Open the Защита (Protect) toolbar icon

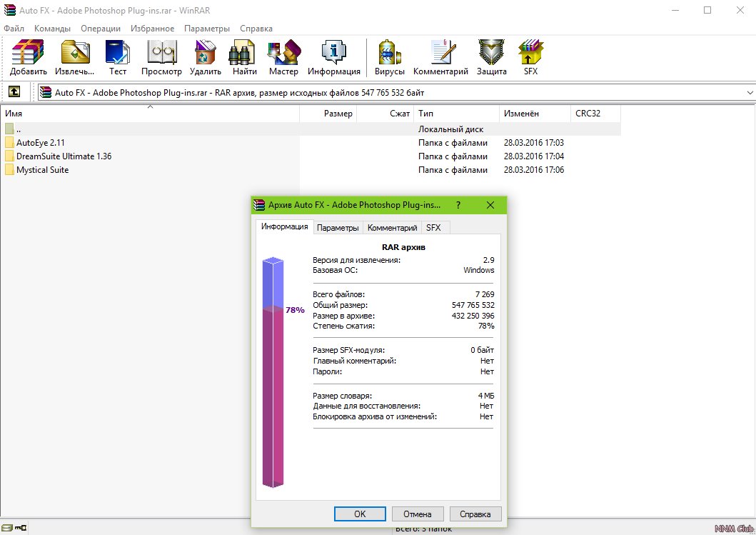click(491, 54)
